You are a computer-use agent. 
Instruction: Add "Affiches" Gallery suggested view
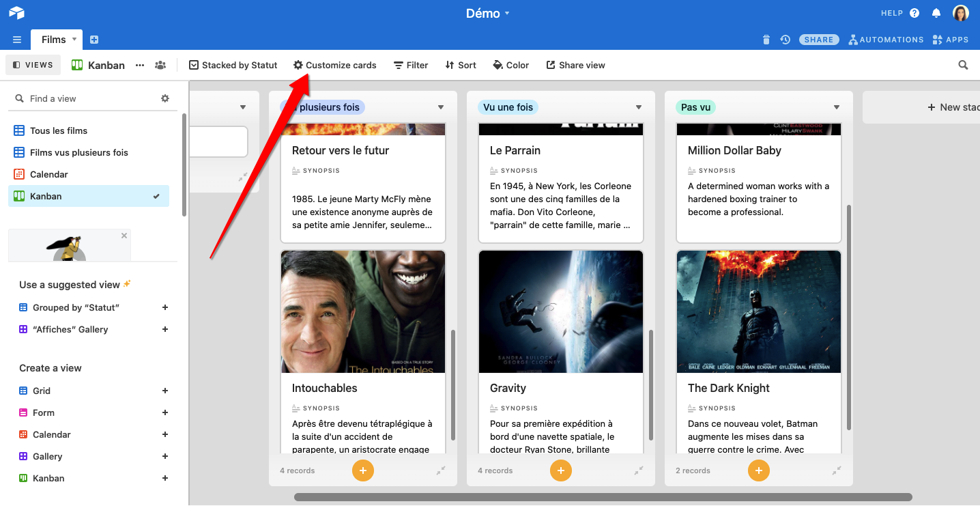(165, 329)
